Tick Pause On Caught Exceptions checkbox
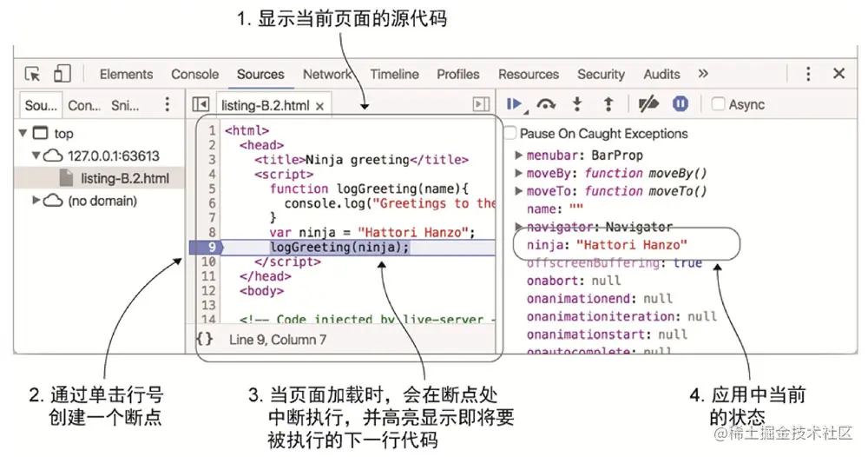The height and width of the screenshot is (457, 868). click(x=510, y=133)
